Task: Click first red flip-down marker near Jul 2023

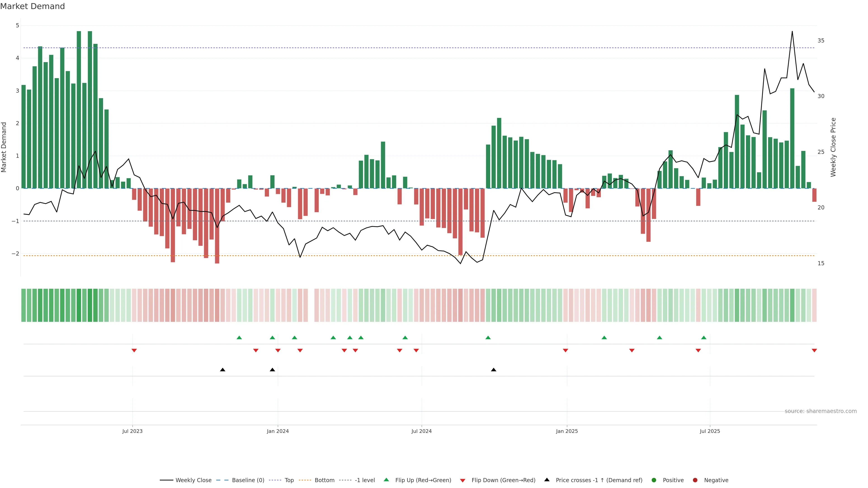Action: (x=134, y=351)
